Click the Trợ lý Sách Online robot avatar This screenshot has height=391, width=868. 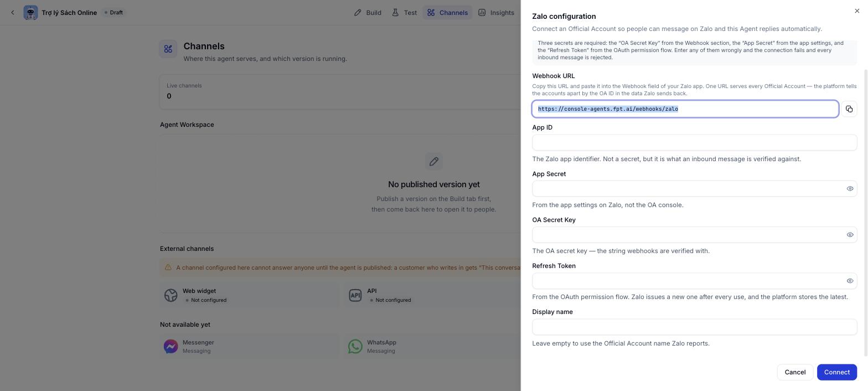[x=30, y=12]
